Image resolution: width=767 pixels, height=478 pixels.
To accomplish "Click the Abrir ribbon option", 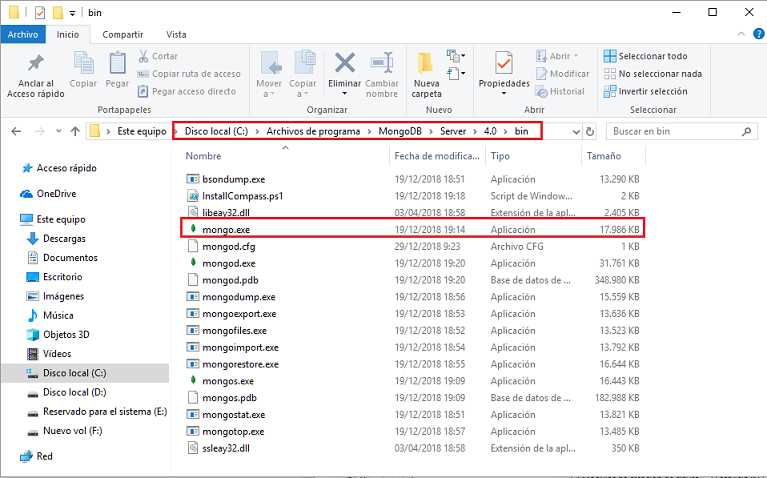I will point(557,56).
